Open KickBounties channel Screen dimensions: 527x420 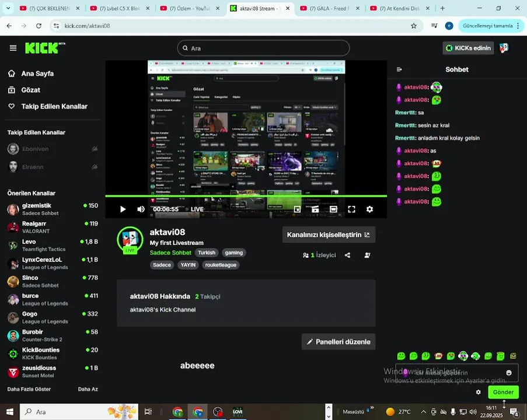(53, 353)
